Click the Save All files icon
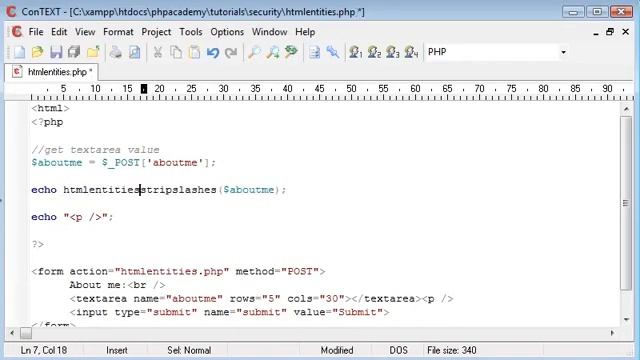 (74, 52)
